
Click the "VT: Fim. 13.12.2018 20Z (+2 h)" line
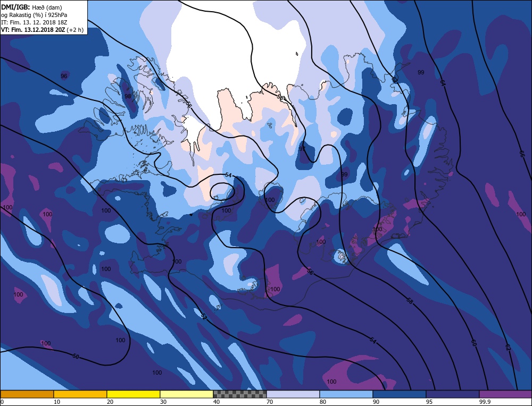tap(42, 30)
